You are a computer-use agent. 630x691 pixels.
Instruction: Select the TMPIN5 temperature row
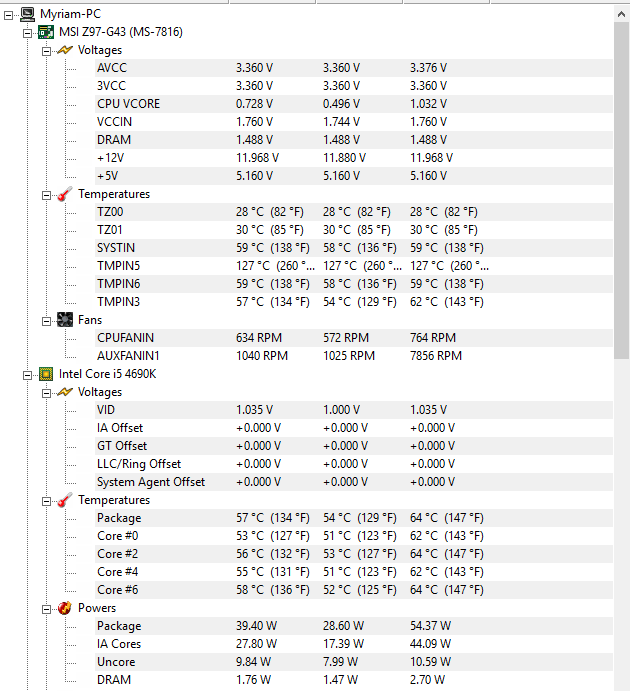354,266
